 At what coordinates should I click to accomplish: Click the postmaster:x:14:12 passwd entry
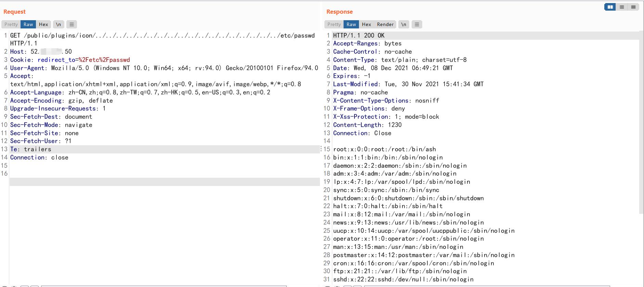424,255
